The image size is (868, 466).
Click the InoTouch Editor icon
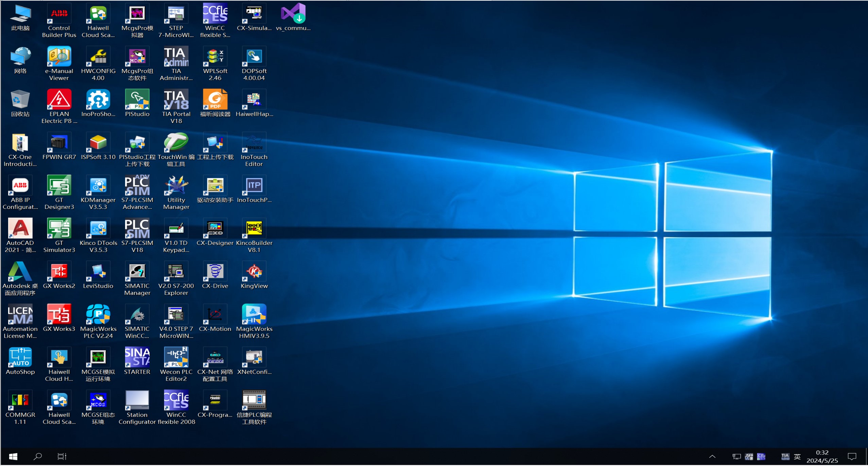(x=254, y=149)
